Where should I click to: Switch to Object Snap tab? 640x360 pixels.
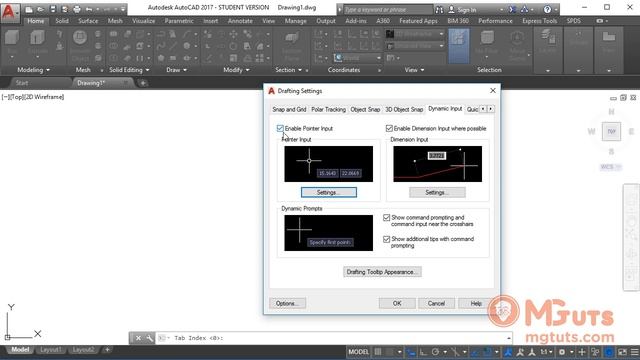pos(365,109)
